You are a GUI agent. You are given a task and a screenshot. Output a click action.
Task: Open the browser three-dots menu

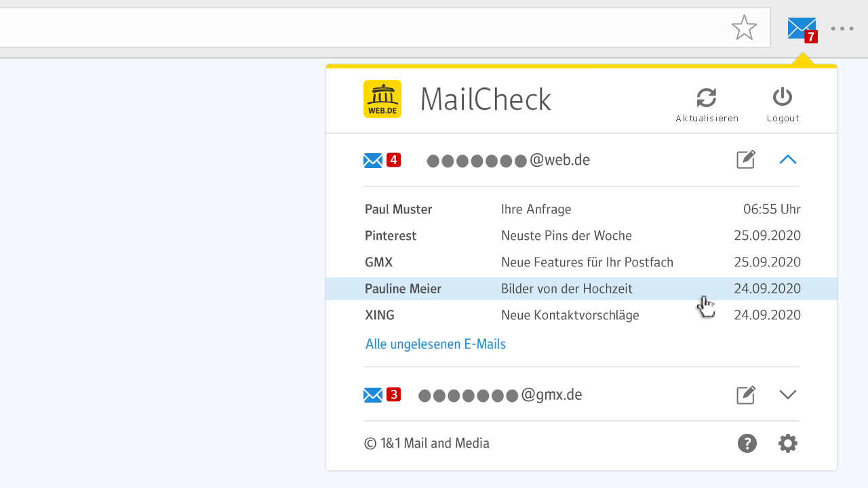pos(842,28)
